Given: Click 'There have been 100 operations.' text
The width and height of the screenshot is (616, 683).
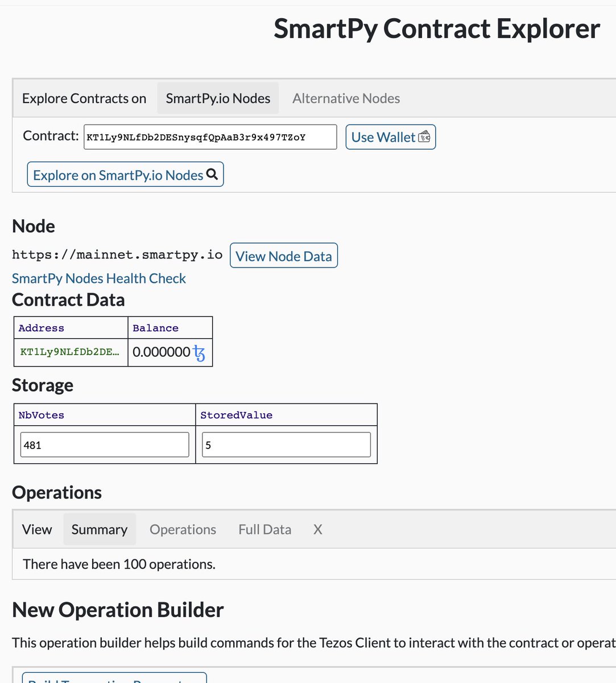Looking at the screenshot, I should 119,564.
